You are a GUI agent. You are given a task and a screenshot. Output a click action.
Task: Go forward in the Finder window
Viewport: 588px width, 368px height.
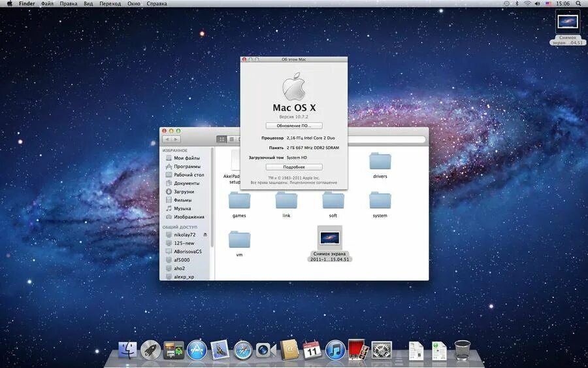pos(176,139)
